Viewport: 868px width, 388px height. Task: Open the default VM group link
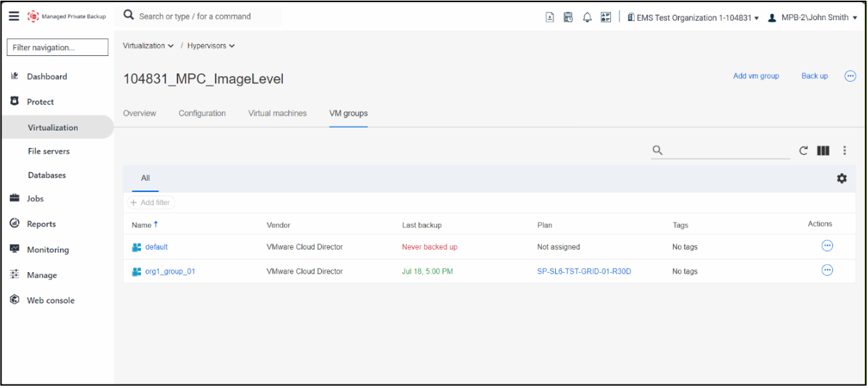[x=156, y=247]
